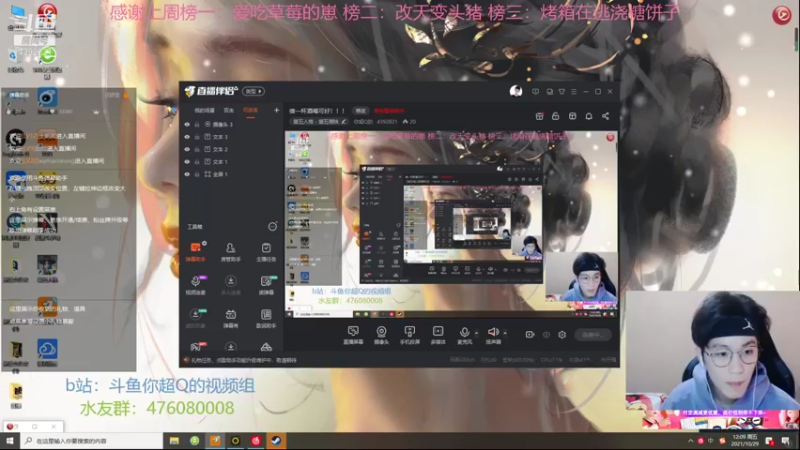Click the 修改 button beside stream title
800x450 pixels.
tap(361, 111)
